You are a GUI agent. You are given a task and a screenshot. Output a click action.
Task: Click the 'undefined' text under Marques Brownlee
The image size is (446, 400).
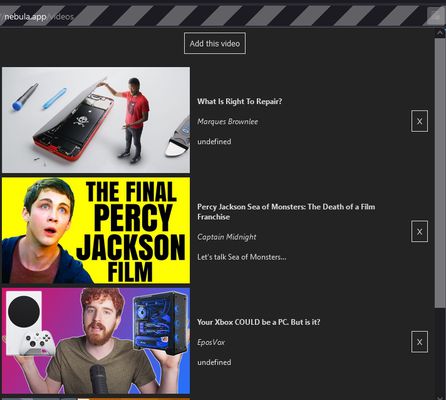(214, 141)
